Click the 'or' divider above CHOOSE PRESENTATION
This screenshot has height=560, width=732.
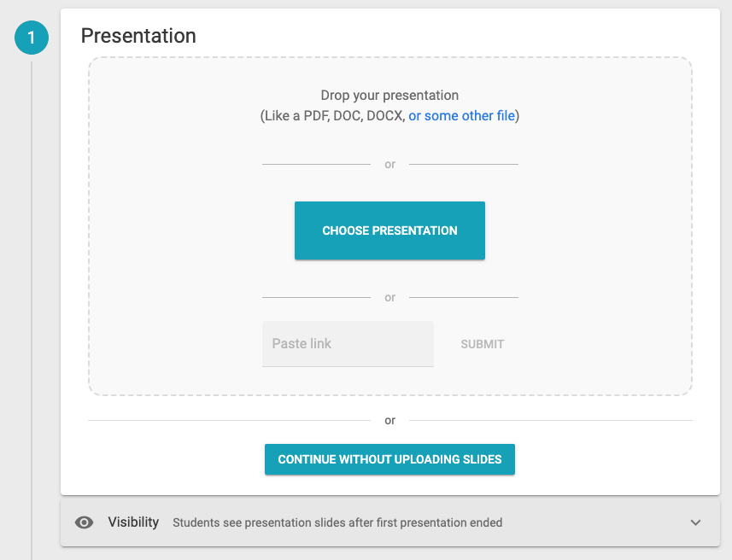389,164
